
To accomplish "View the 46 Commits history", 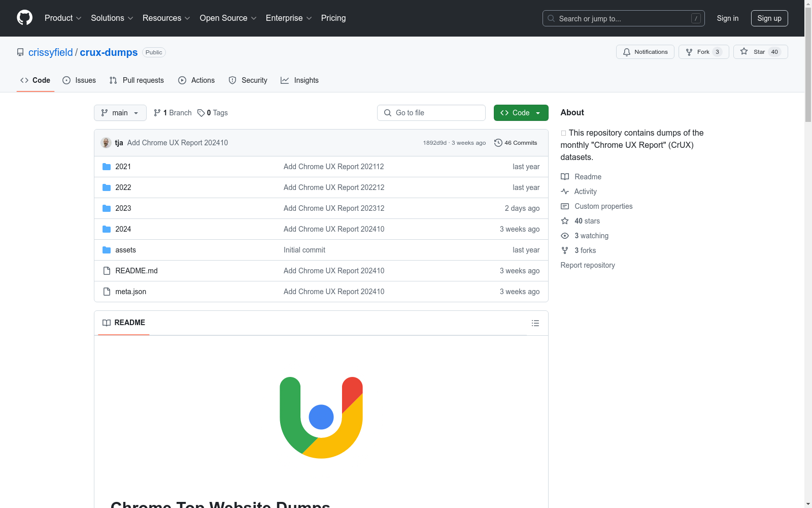I will tap(516, 143).
